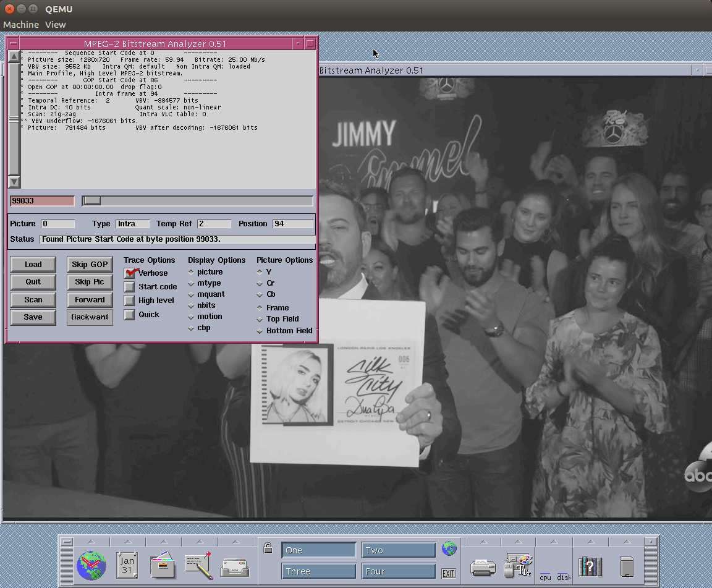Viewport: 712px width, 588px height.
Task: Click the padlock screen lock icon
Action: (268, 548)
